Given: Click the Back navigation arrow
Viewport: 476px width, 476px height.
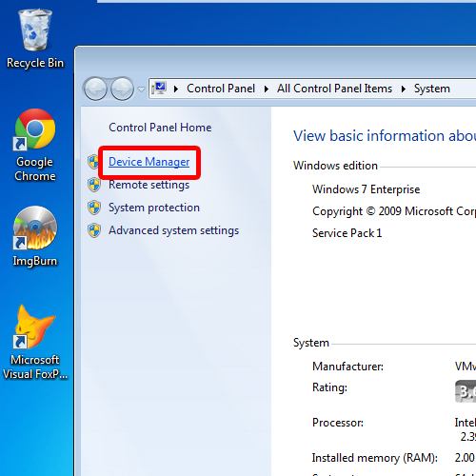Looking at the screenshot, I should [94, 89].
